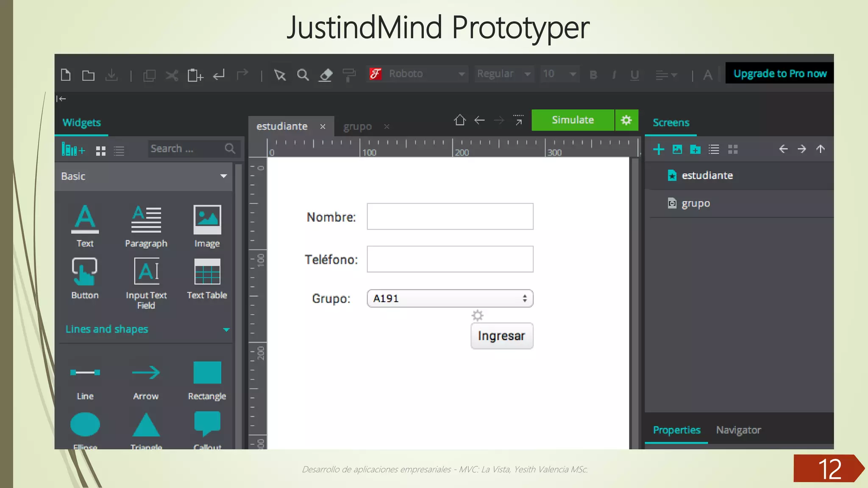This screenshot has width=868, height=488.
Task: Switch widgets panel to grid view
Action: [x=100, y=150]
